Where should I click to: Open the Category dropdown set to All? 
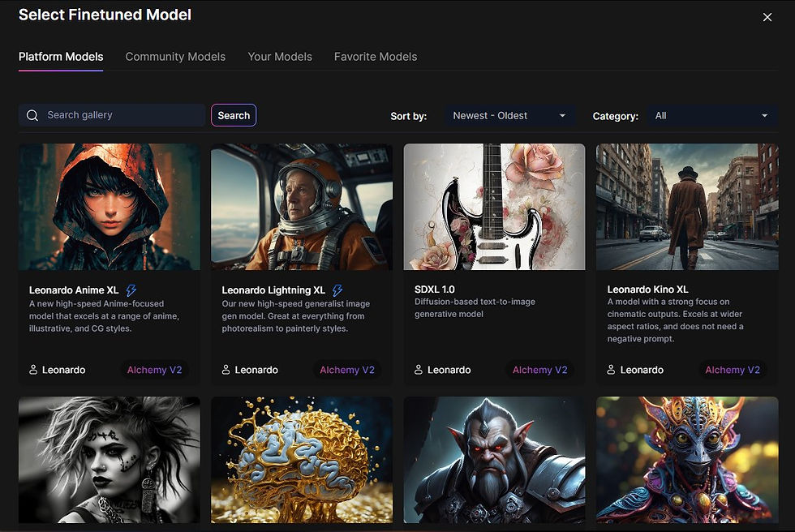[711, 115]
